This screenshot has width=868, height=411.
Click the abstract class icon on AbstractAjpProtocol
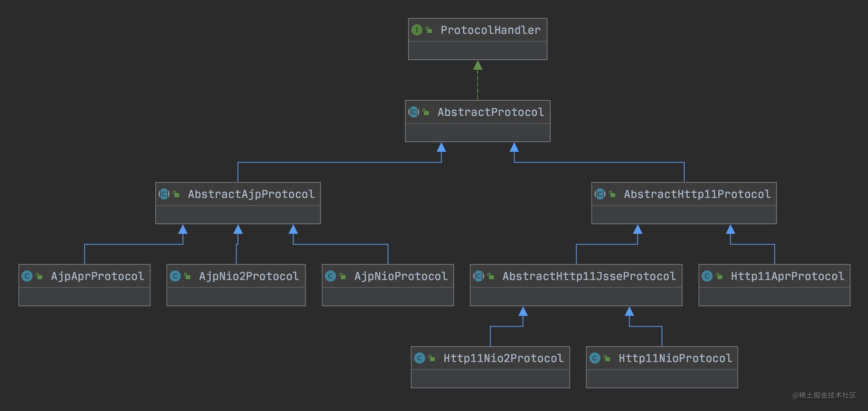(x=164, y=194)
